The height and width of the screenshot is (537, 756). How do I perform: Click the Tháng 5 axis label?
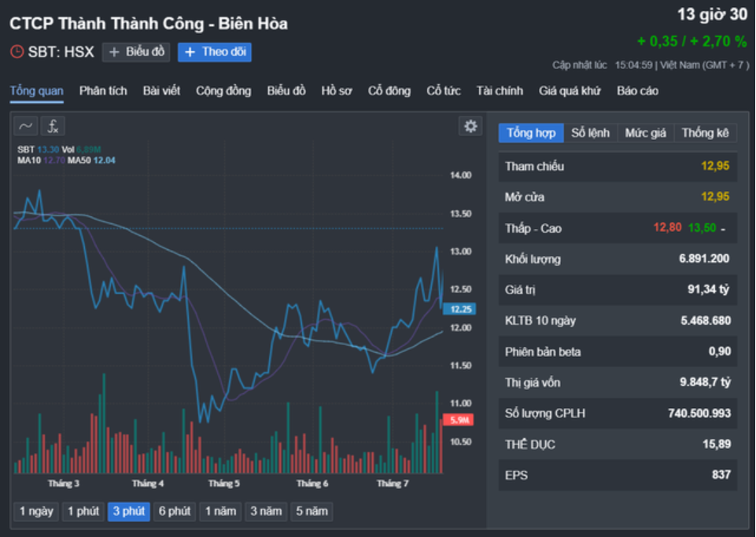tap(223, 484)
